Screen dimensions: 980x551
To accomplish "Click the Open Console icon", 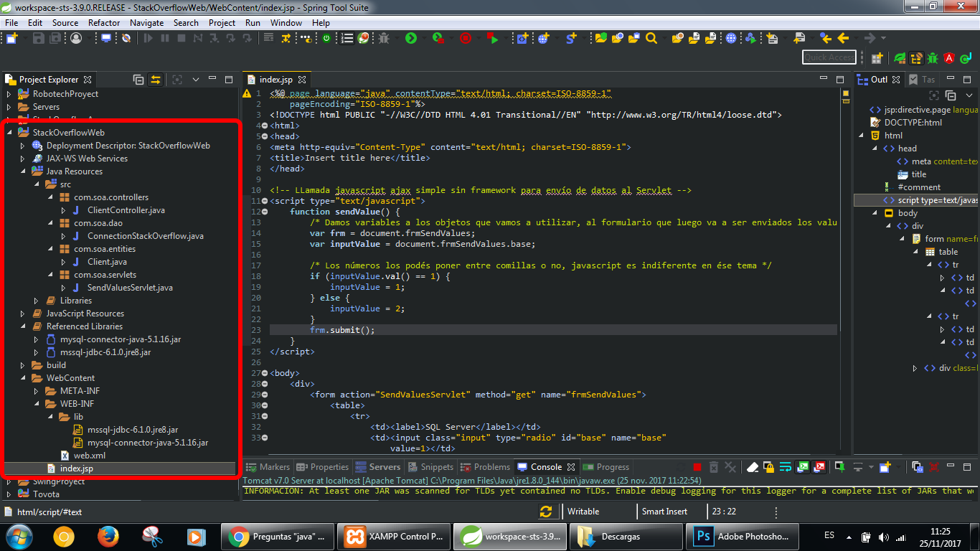I will (x=885, y=467).
